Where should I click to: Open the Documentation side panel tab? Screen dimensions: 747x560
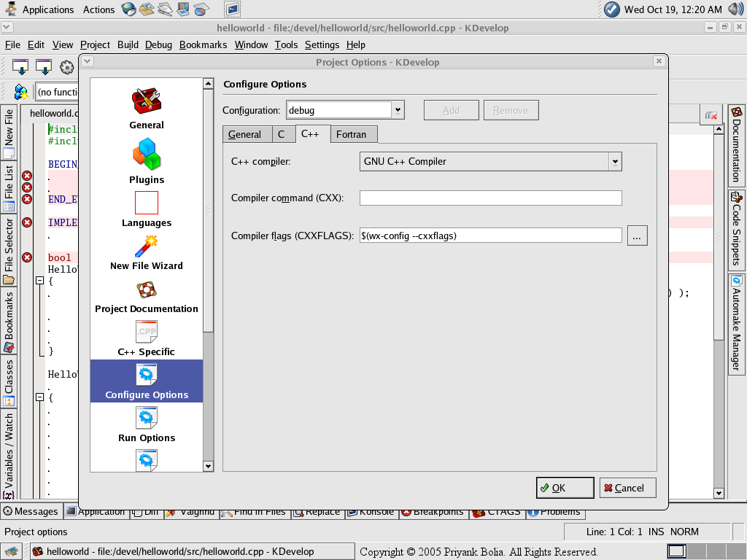pyautogui.click(x=737, y=145)
